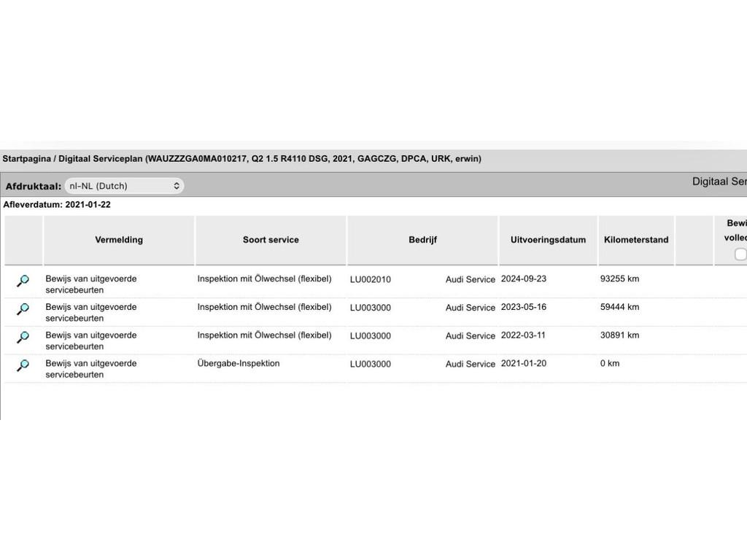The height and width of the screenshot is (560, 747).
Task: Tick the checkbox in the rightmost column header
Action: (740, 254)
